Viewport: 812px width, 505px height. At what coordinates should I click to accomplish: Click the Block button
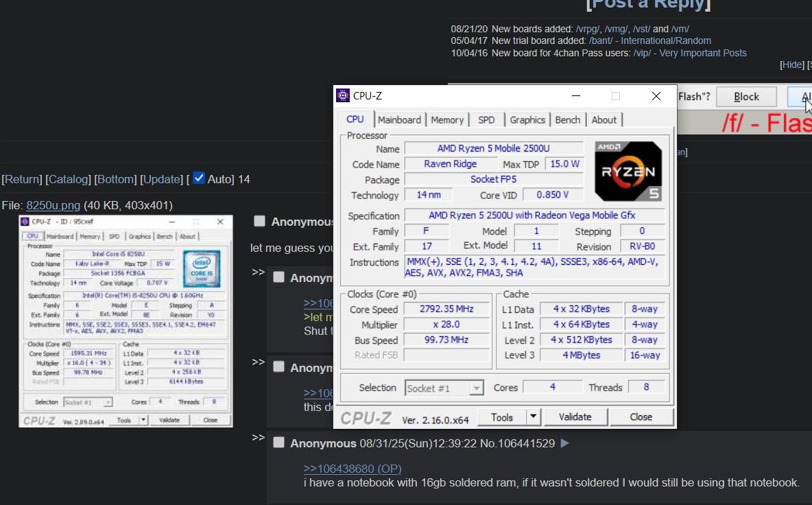[x=746, y=97]
